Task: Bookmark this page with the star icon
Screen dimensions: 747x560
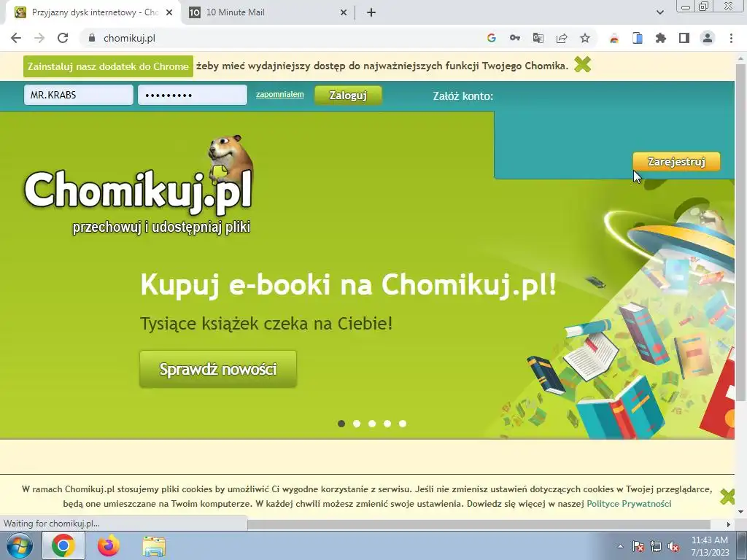Action: click(585, 38)
